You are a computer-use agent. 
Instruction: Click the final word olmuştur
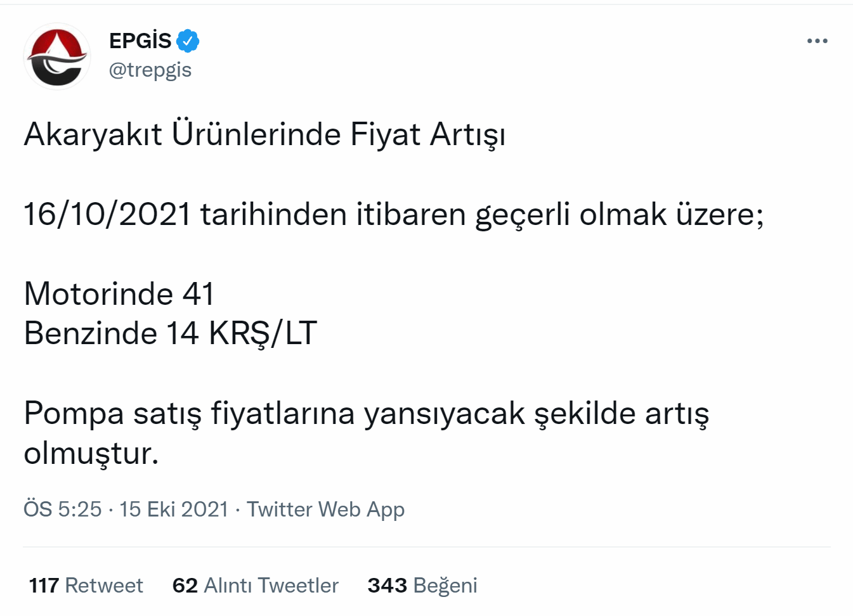(91, 453)
